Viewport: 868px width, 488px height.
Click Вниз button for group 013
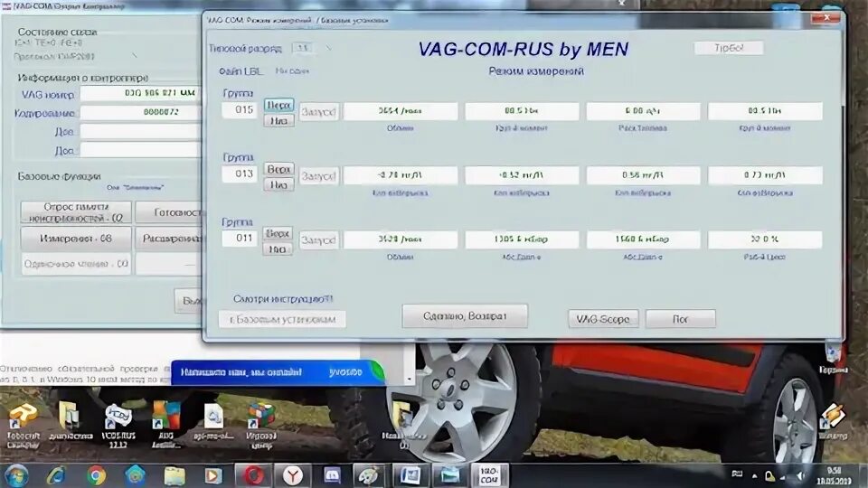[x=279, y=184]
